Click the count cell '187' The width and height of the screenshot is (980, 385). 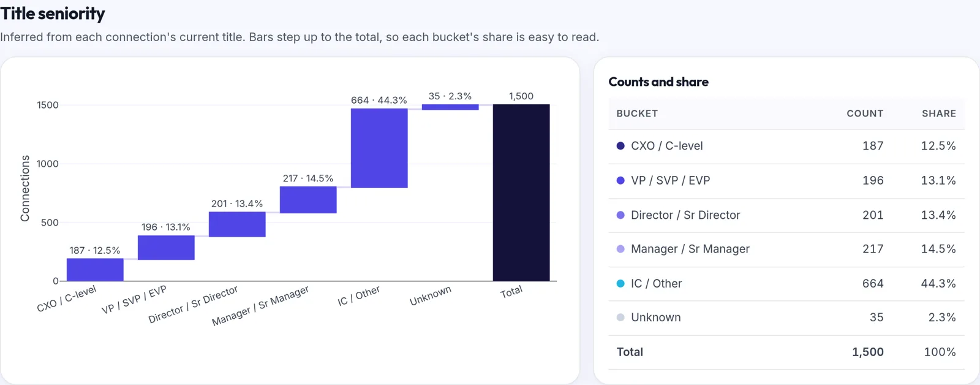[873, 146]
